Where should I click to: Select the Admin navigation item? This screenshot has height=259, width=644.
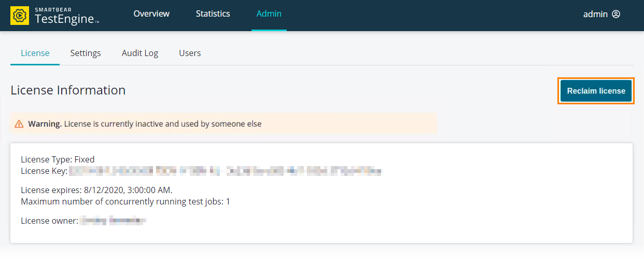tap(269, 14)
